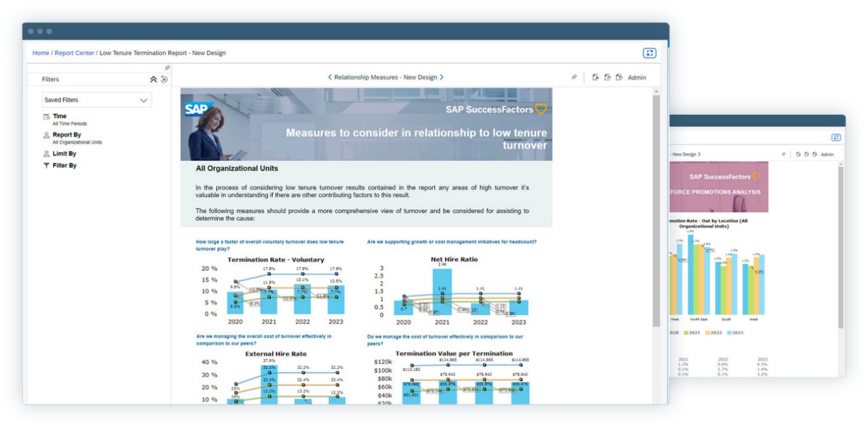Viewport: 868px width, 425px height.
Task: Click the North East axis label in the back window chart
Action: pyautogui.click(x=699, y=318)
